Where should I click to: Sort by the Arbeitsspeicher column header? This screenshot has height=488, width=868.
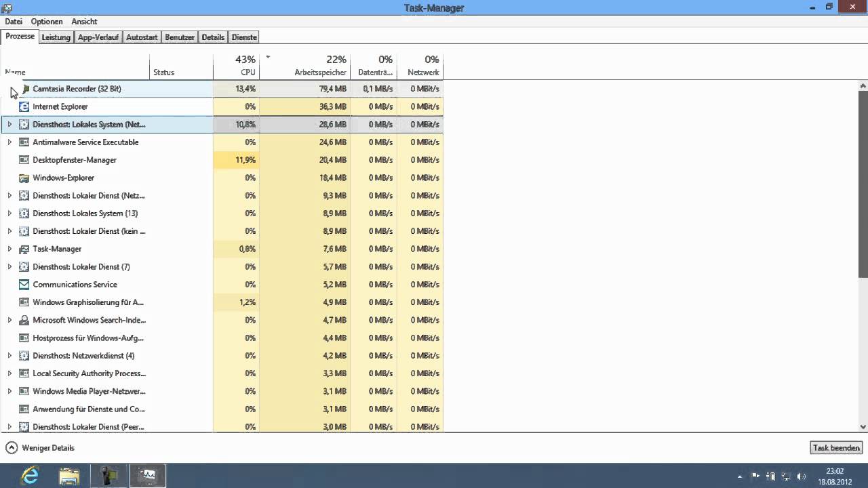[x=304, y=66]
